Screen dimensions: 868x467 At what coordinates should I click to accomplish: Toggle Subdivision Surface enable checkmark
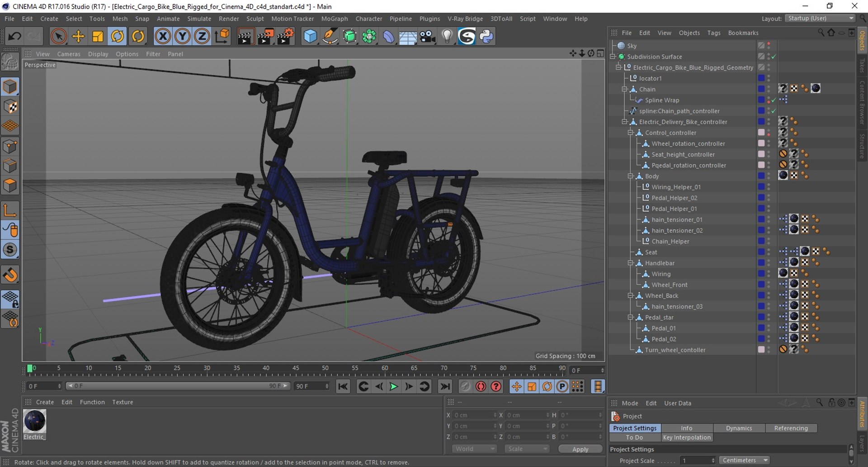(774, 57)
